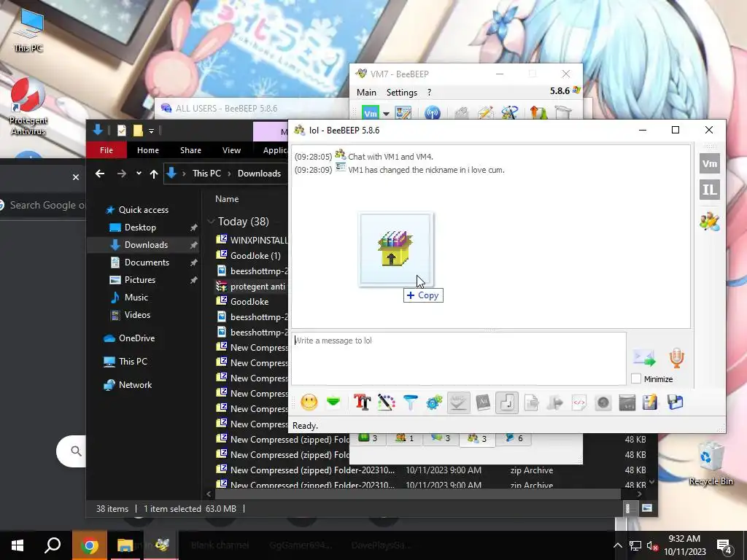Click the send file document icon

[531, 402]
